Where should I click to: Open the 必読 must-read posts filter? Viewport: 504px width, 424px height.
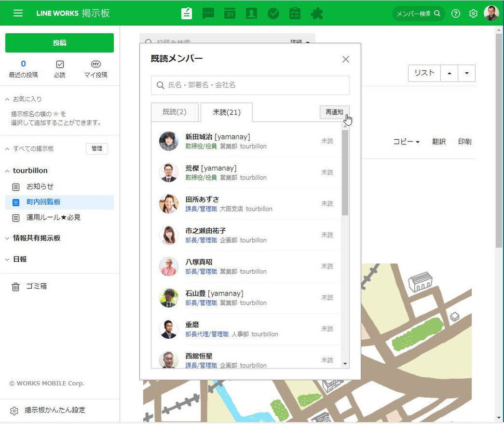(60, 69)
